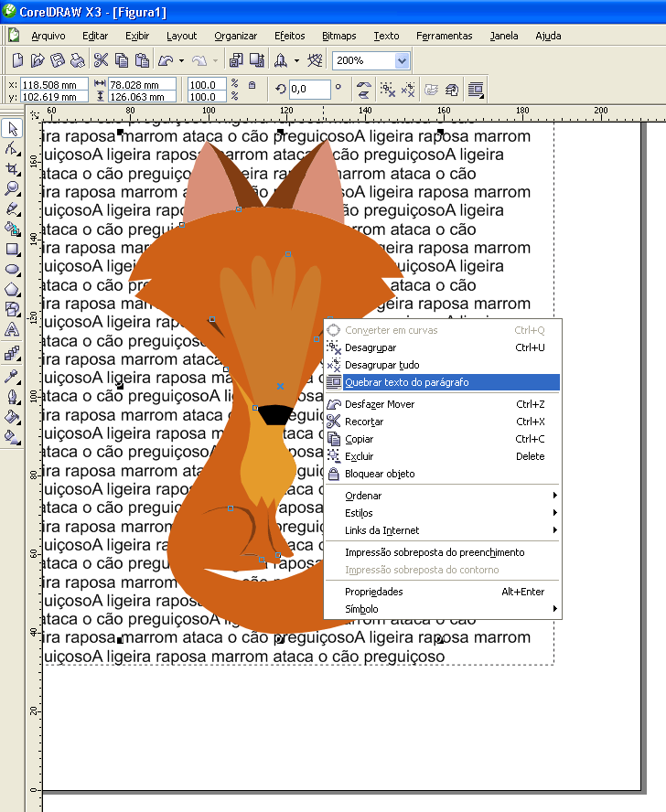Select the Eyedropper tool
Viewport: 666px width, 812px height.
(12, 376)
